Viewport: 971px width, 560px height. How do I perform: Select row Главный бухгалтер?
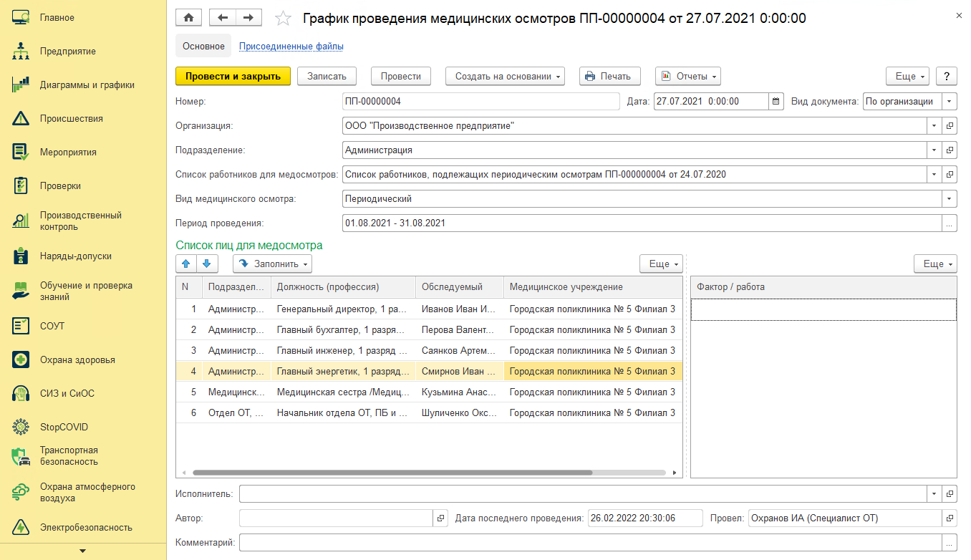(429, 330)
